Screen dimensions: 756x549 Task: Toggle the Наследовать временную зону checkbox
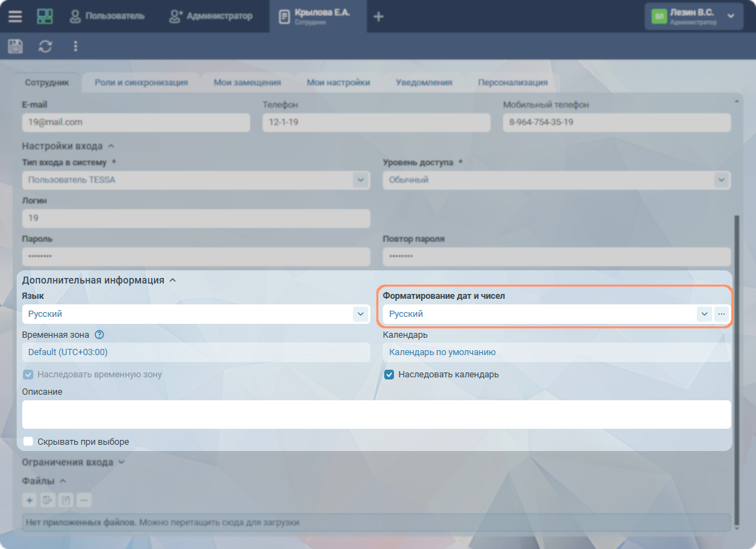[28, 375]
